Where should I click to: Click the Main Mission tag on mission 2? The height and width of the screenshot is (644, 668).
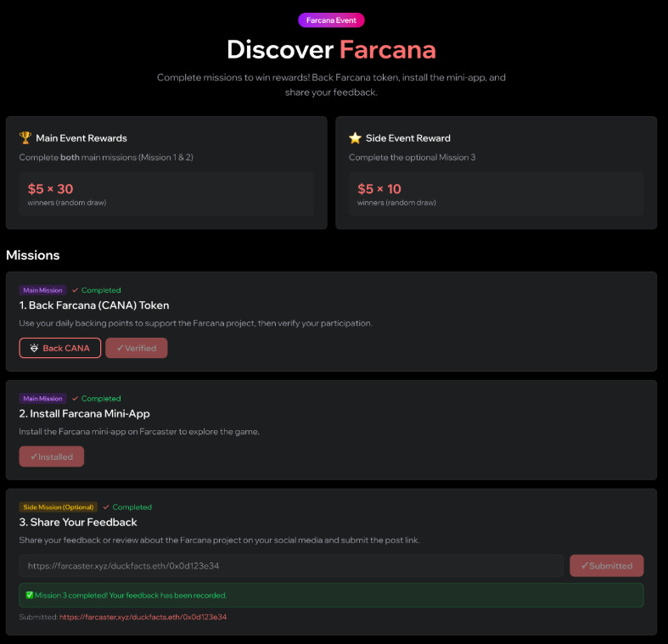(42, 399)
